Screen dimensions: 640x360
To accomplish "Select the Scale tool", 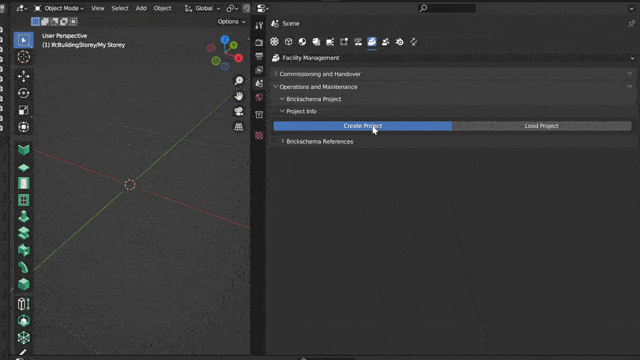I will click(24, 110).
